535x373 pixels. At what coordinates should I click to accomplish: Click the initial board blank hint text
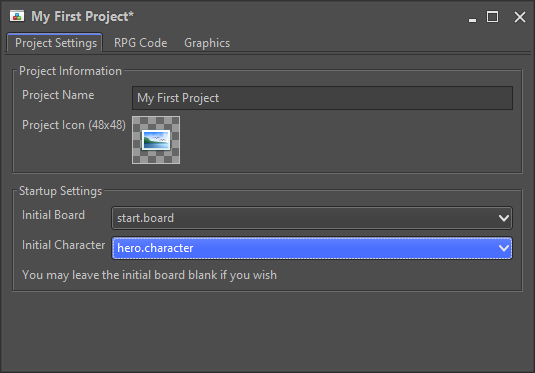pyautogui.click(x=149, y=275)
